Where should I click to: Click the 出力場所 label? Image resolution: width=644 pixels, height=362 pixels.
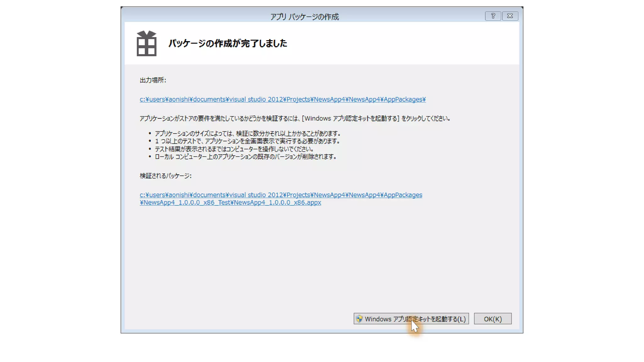(x=153, y=80)
